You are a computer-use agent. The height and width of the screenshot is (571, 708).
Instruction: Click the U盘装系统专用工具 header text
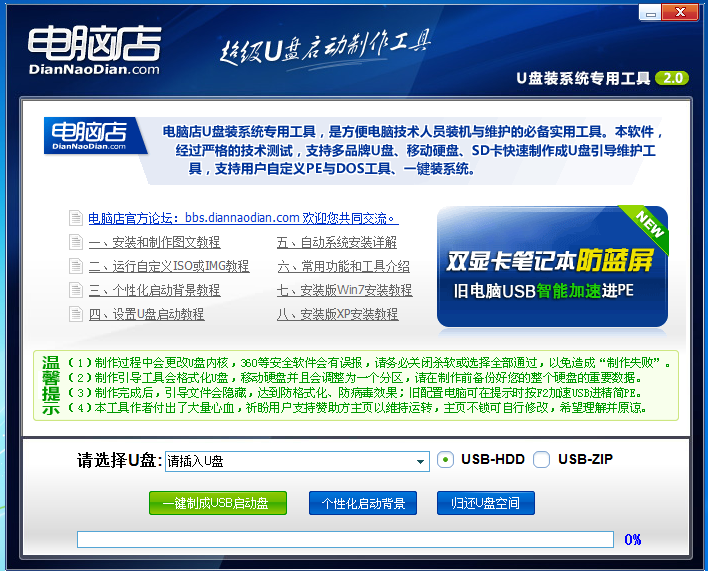[x=583, y=78]
